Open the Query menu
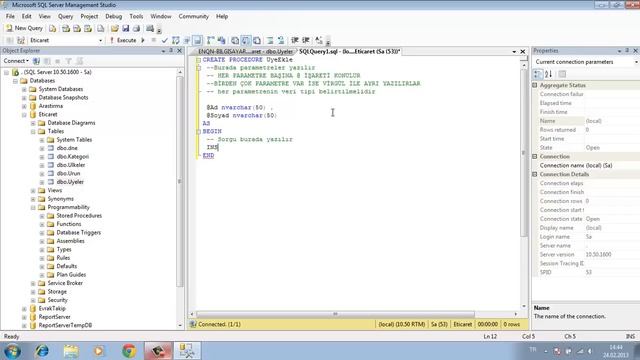Screen dimensions: 640x360 (x=65, y=16)
